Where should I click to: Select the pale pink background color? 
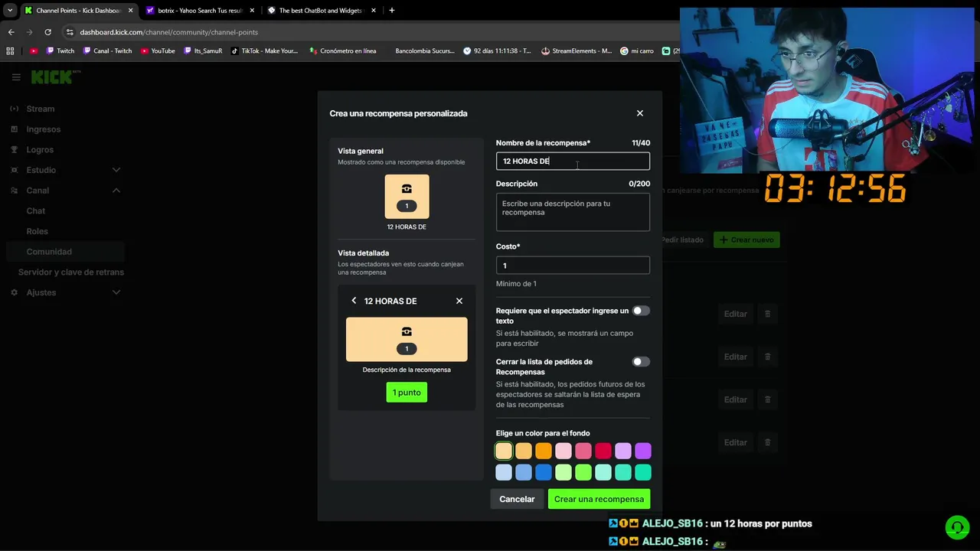click(563, 452)
